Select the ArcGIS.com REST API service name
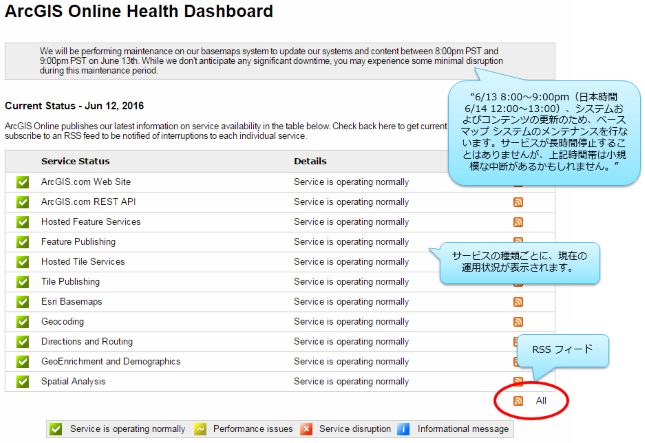This screenshot has width=645, height=443. [88, 202]
